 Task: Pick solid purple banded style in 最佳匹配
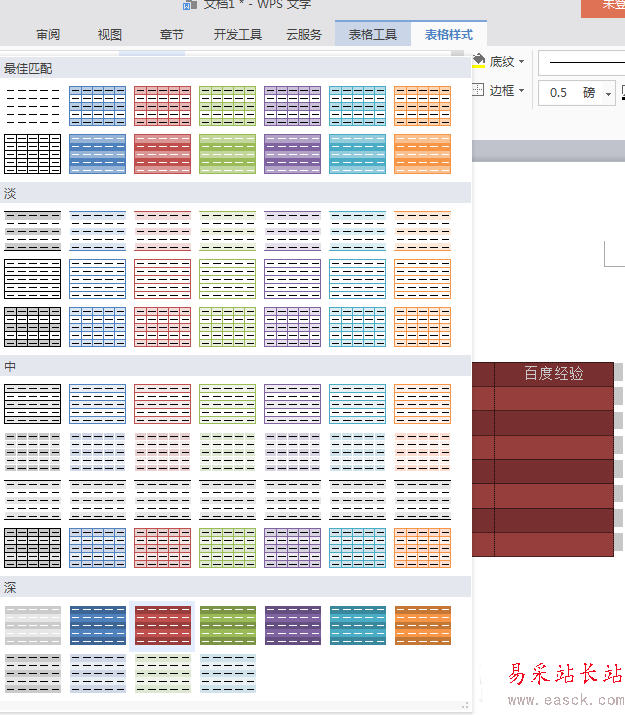[292, 154]
